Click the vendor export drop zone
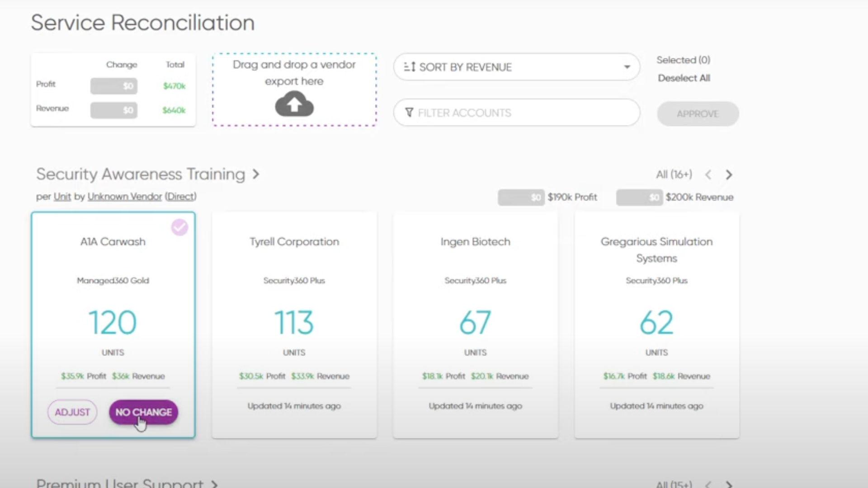 294,89
